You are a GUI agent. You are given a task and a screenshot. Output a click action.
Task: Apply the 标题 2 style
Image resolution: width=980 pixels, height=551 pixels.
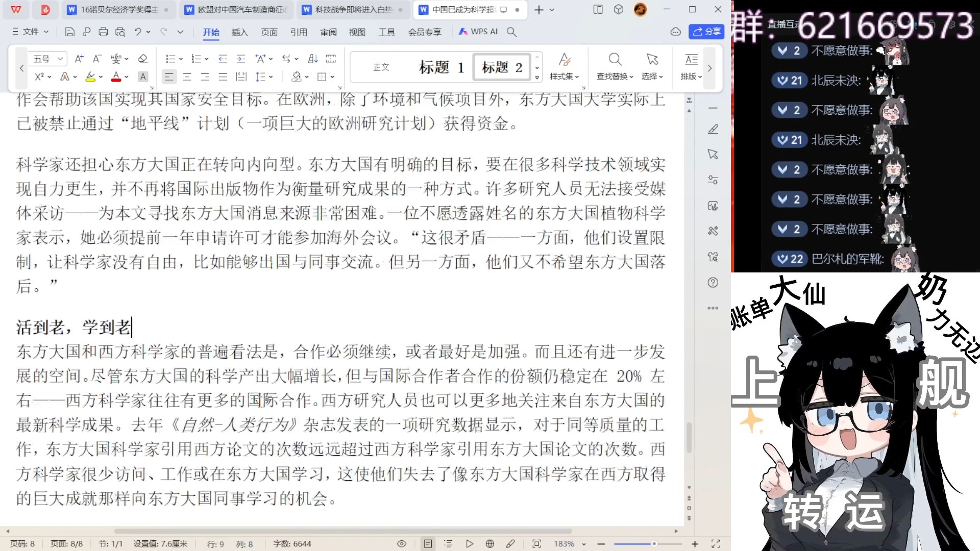pyautogui.click(x=502, y=67)
